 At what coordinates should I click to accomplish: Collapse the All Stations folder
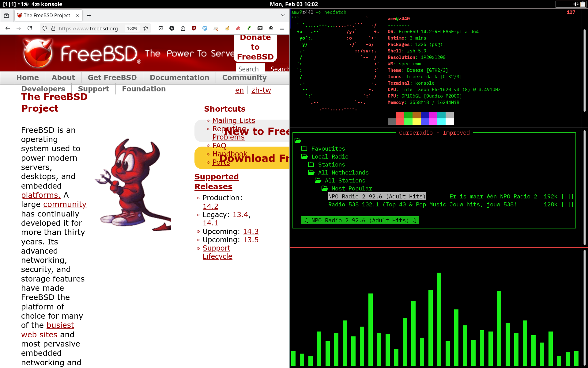[x=318, y=181]
